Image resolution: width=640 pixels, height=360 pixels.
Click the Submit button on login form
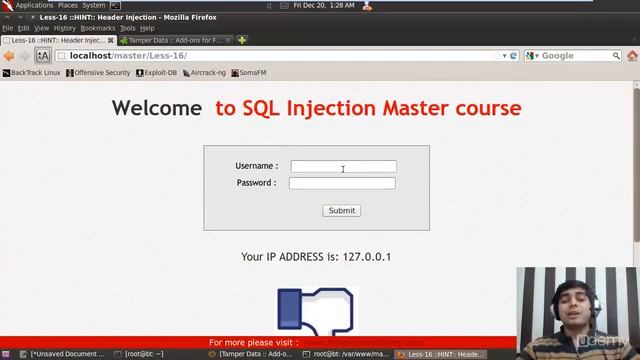tap(342, 211)
